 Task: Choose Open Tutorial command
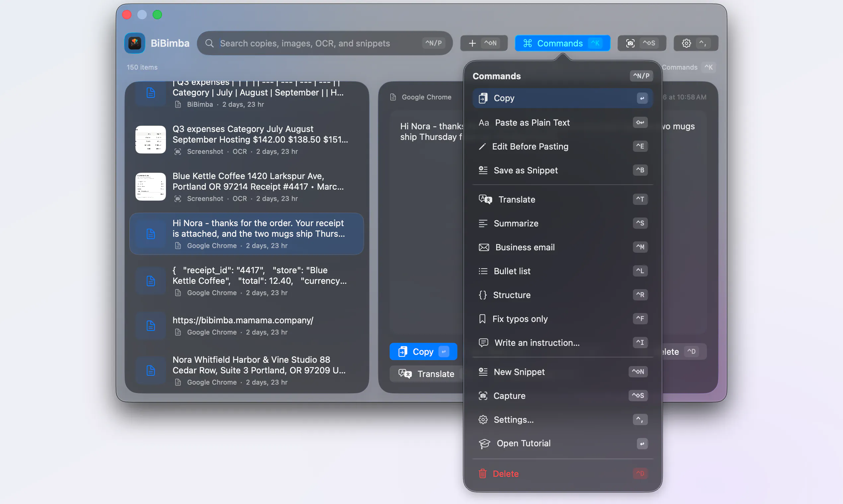pos(563,444)
